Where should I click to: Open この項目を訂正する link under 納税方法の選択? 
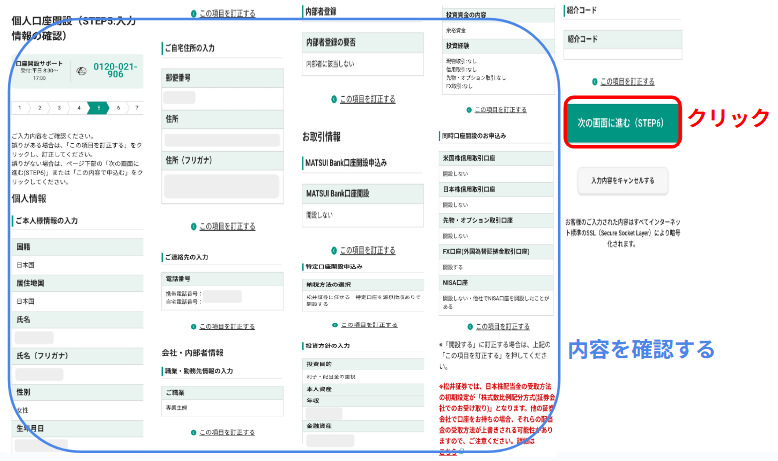[370, 325]
